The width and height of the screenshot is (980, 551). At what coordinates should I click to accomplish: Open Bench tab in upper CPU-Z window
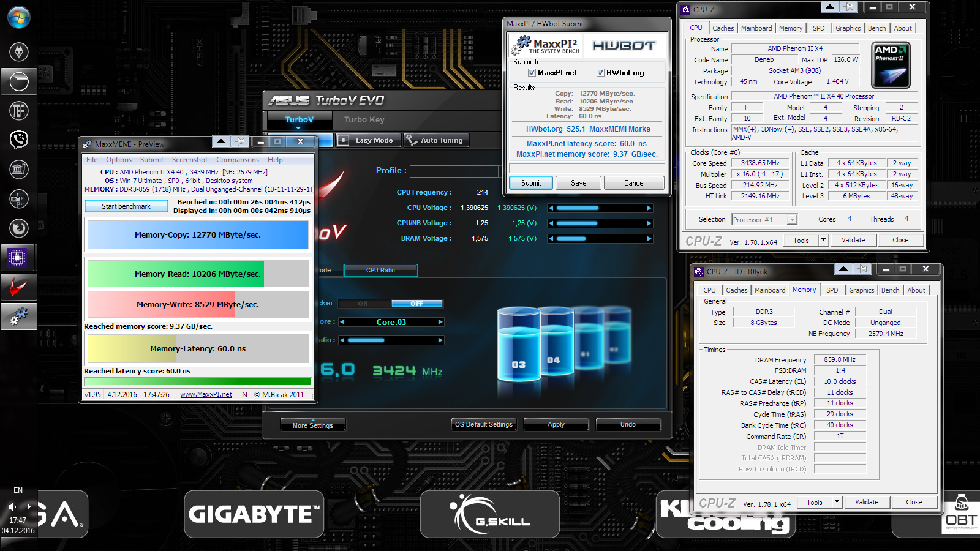click(x=876, y=28)
